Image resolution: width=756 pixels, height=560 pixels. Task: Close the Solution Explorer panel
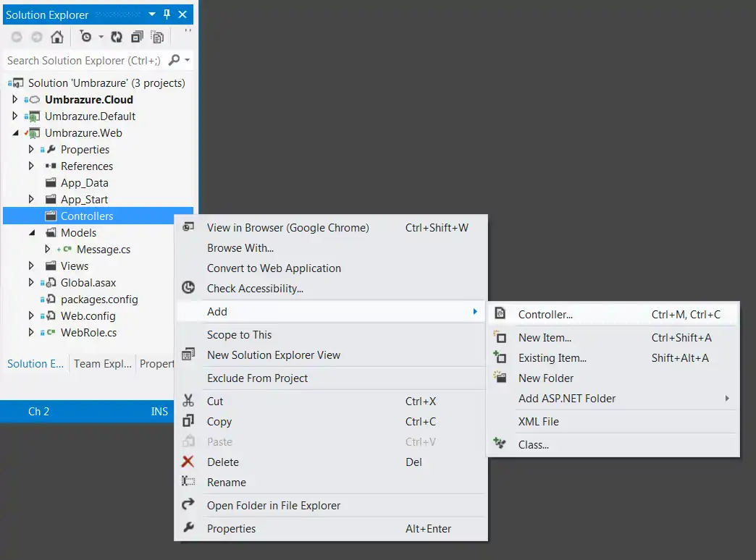[x=182, y=14]
